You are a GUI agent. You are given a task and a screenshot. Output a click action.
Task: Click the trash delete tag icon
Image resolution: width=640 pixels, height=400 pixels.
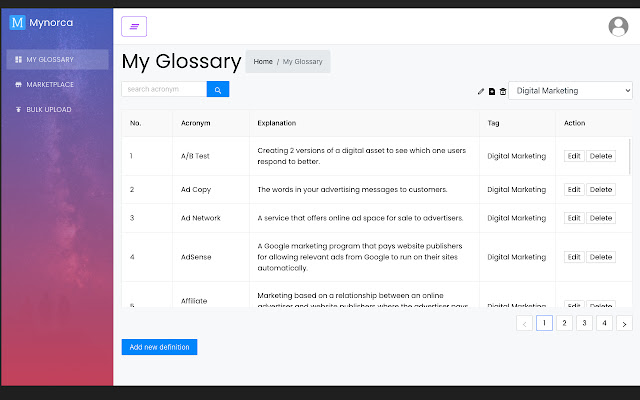(x=503, y=91)
